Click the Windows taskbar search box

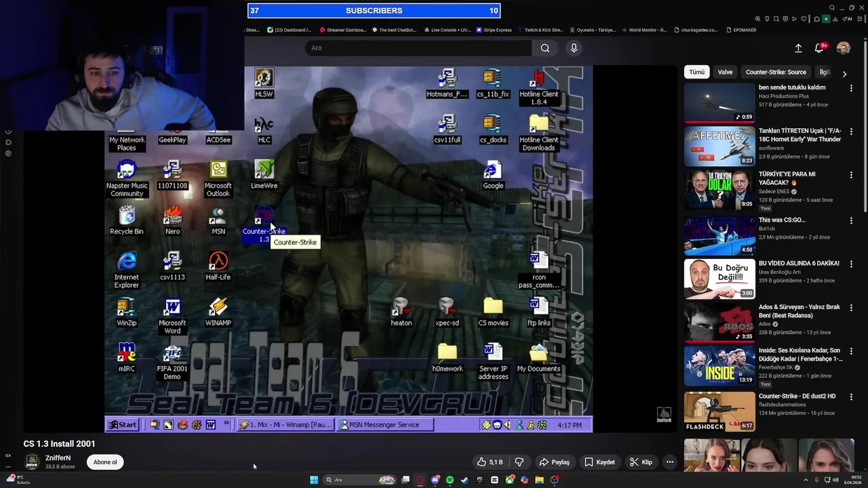(359, 480)
